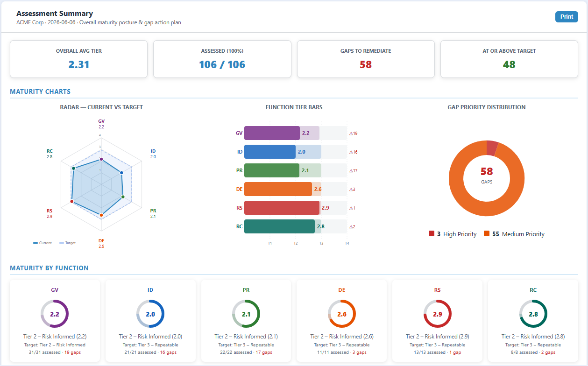This screenshot has height=366, width=588.
Task: Click the Maturity by Function section heading
Action: tap(50, 268)
